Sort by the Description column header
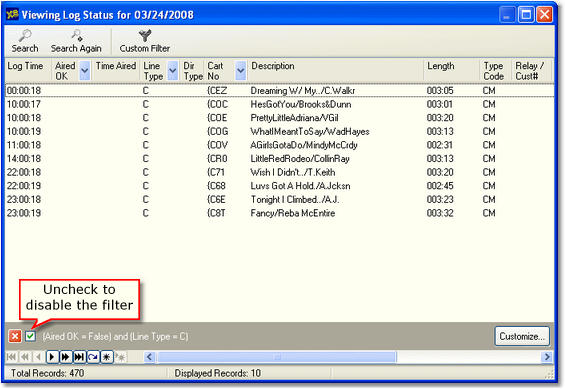The height and width of the screenshot is (390, 565). [336, 70]
